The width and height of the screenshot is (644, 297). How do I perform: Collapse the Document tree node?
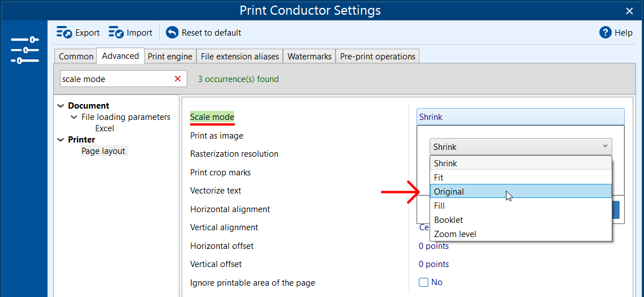[x=61, y=106]
